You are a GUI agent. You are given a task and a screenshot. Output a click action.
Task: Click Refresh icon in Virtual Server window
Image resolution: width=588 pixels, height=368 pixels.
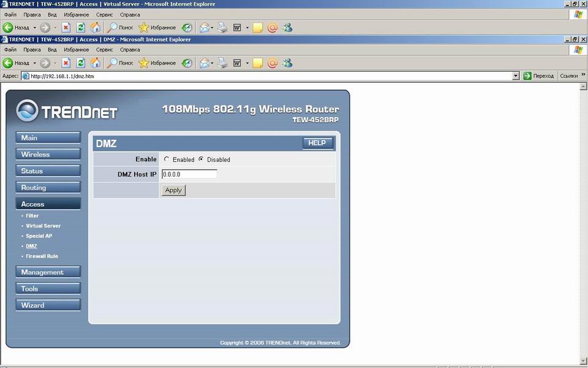pos(81,28)
